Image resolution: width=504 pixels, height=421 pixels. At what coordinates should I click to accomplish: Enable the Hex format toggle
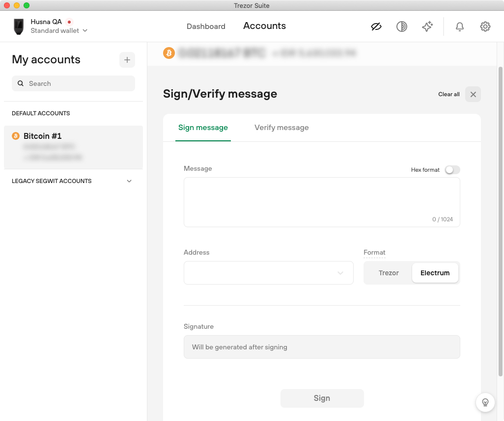(452, 170)
